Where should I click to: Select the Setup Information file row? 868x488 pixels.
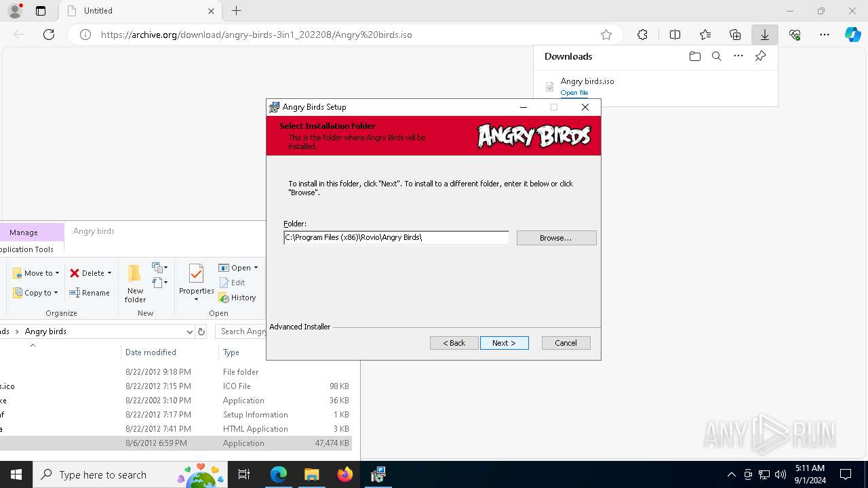[176, 415]
